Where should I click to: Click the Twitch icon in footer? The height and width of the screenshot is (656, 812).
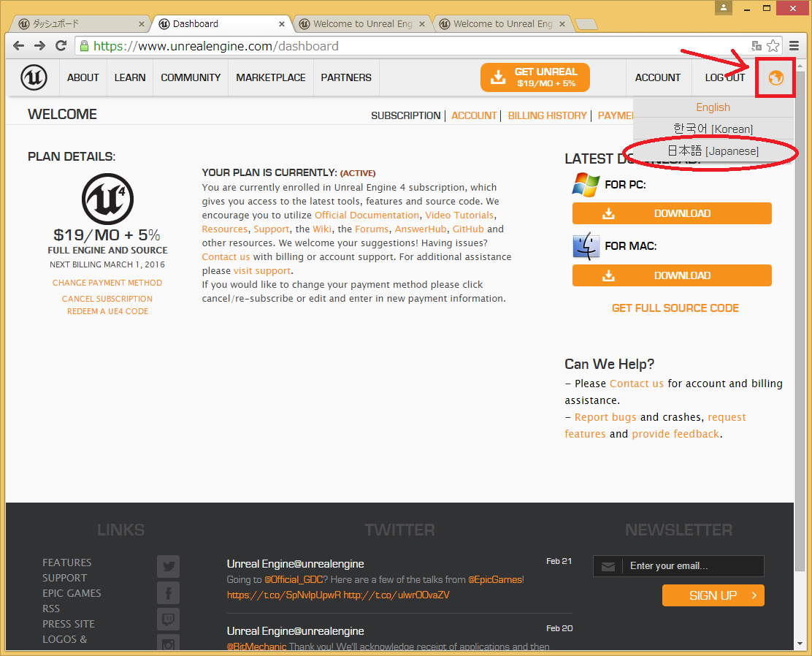168,619
